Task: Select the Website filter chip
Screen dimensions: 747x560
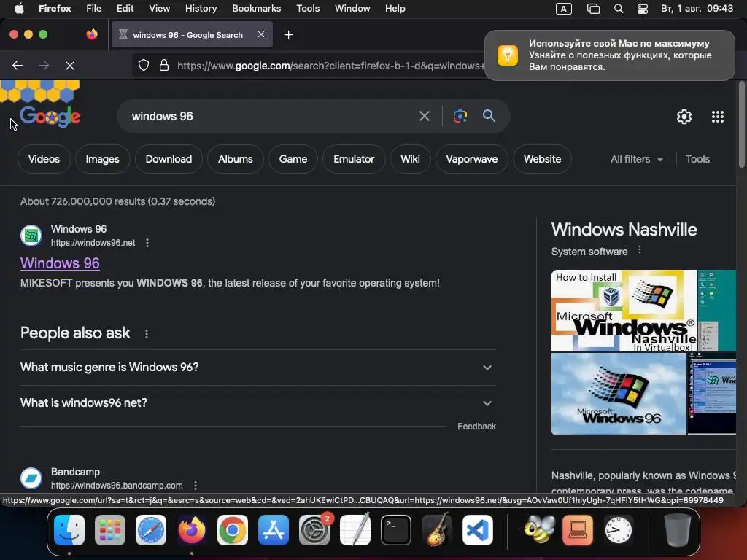Action: tap(542, 159)
